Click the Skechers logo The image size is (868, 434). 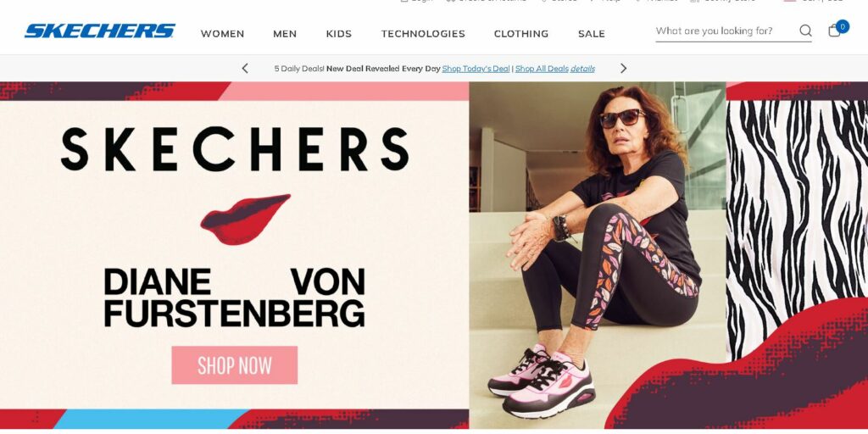tap(100, 31)
